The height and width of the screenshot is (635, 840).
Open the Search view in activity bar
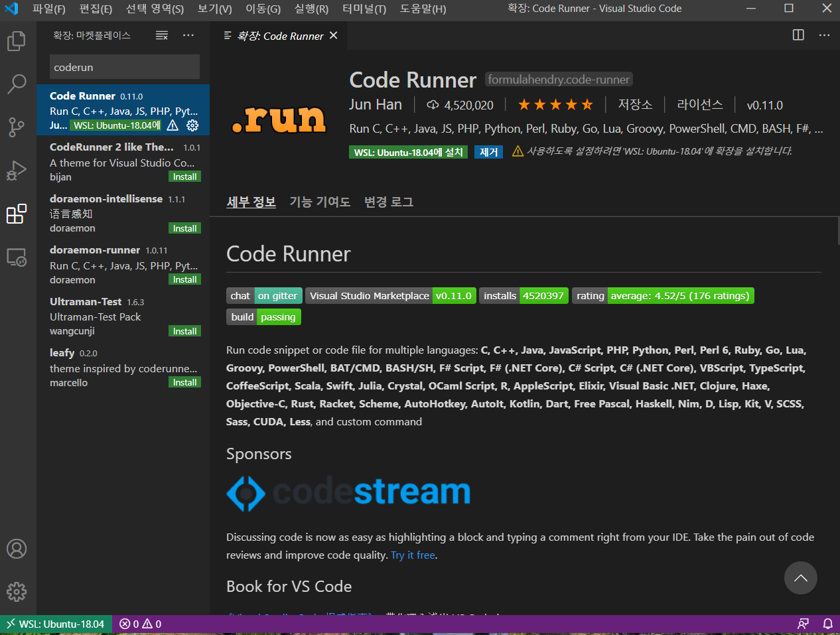click(x=17, y=84)
